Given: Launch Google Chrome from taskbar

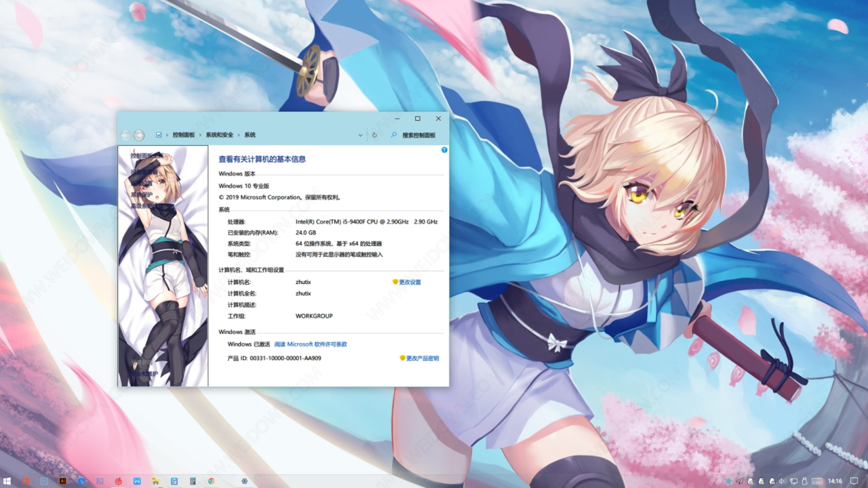Looking at the screenshot, I should [212, 481].
